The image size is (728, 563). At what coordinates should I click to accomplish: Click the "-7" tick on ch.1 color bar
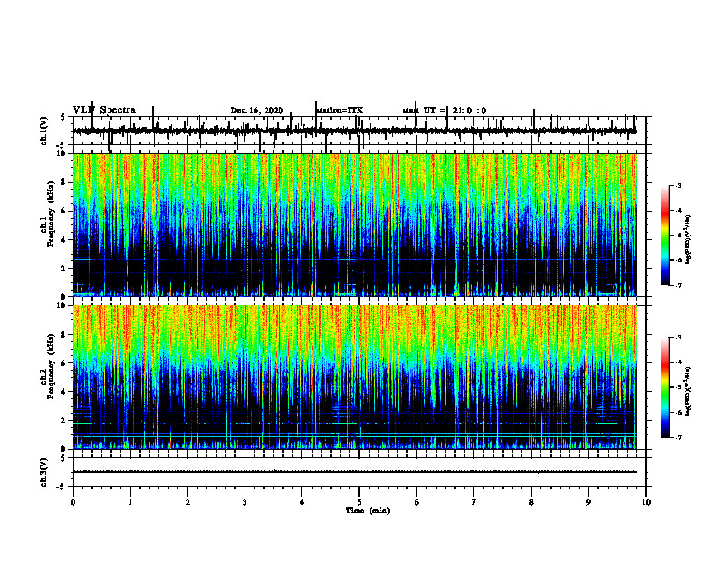tap(678, 285)
